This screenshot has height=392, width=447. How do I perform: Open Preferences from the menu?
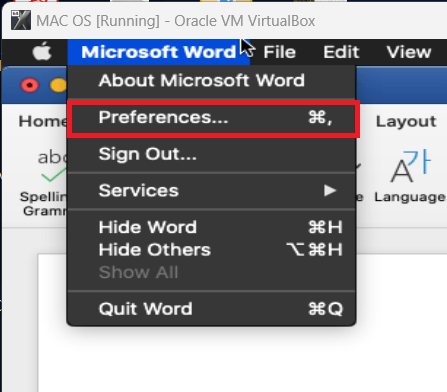tap(213, 119)
